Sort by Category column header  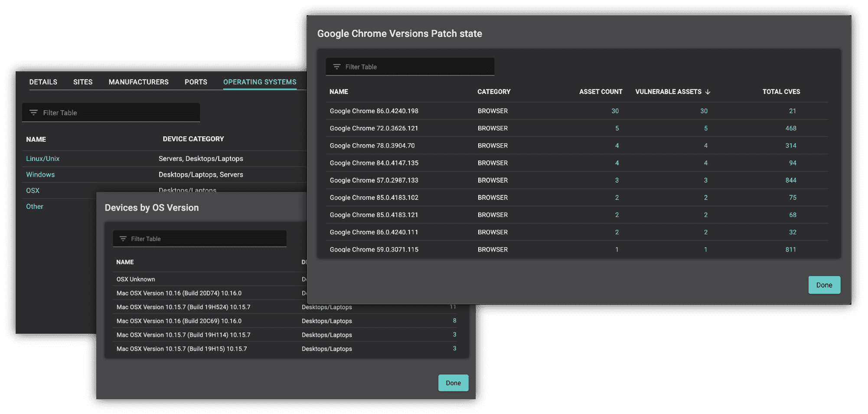coord(494,92)
